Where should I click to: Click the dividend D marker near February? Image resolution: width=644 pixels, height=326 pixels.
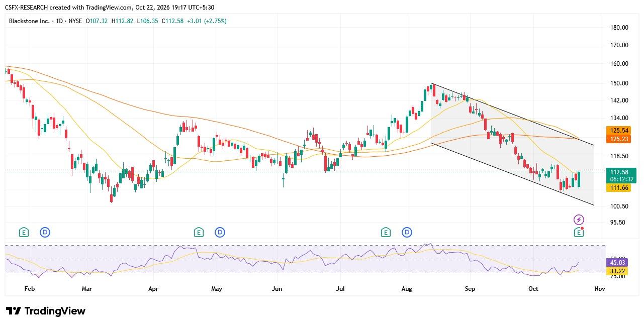click(x=45, y=232)
